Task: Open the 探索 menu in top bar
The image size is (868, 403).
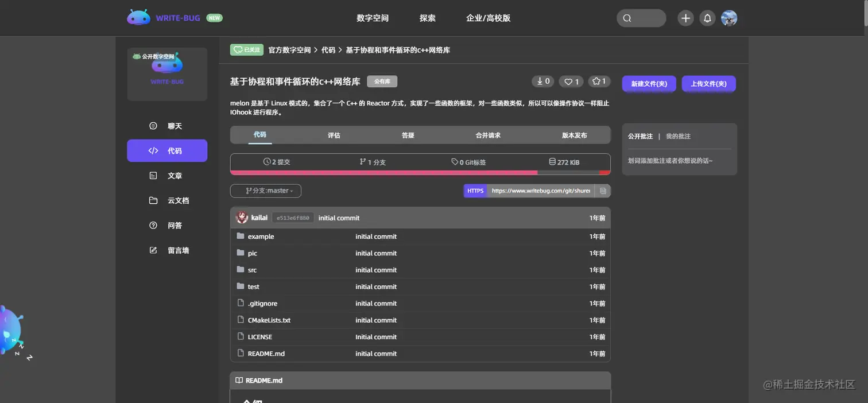Action: (427, 18)
